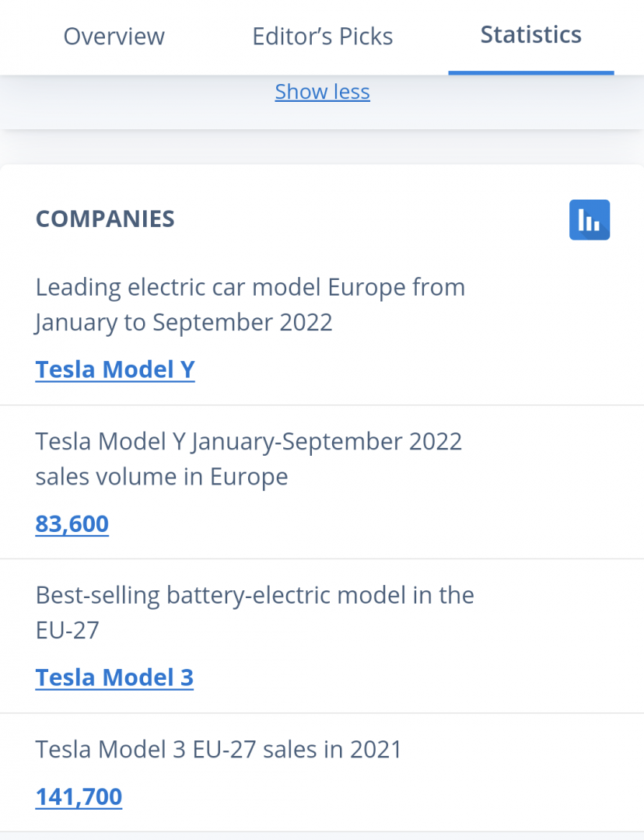Select the Statistics tab
Viewport: 644px width, 840px height.
pos(530,35)
